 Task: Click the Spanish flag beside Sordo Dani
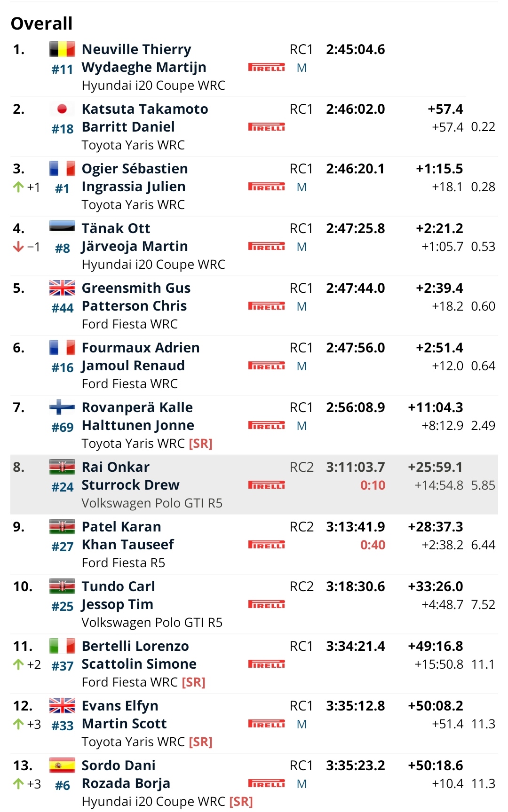(62, 765)
